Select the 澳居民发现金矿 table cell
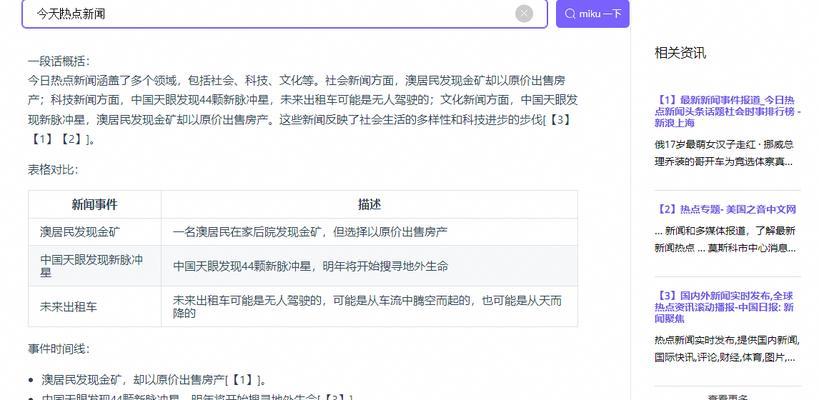The width and height of the screenshot is (819, 400). (95, 232)
